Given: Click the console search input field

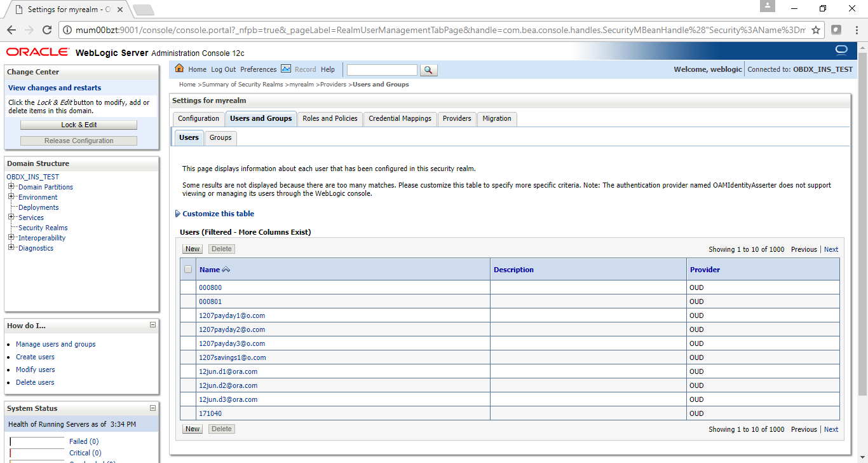Looking at the screenshot, I should click(382, 70).
